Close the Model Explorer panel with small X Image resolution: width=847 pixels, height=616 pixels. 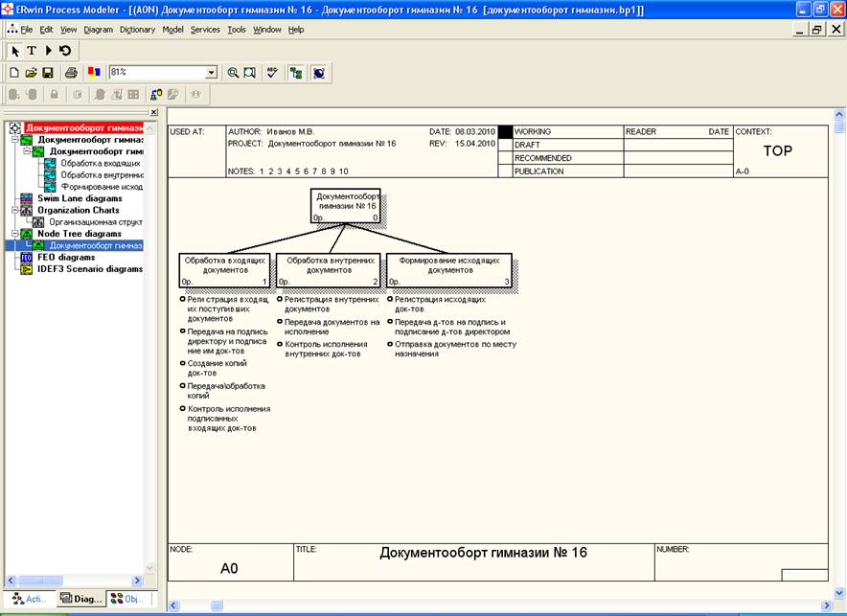point(154,112)
